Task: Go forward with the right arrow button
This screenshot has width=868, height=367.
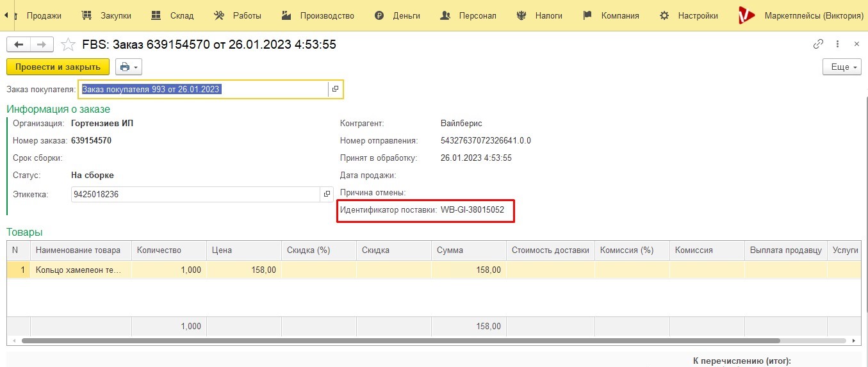Action: [42, 44]
